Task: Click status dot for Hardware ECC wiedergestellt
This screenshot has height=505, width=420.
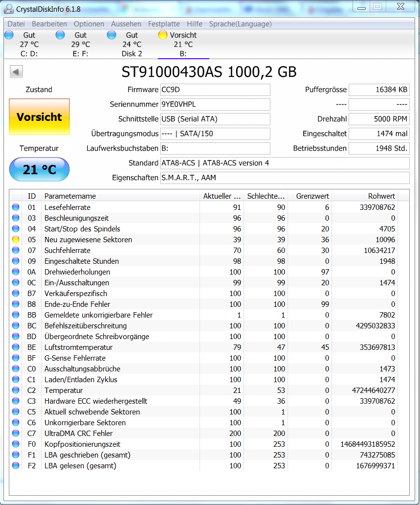Action: pyautogui.click(x=16, y=401)
